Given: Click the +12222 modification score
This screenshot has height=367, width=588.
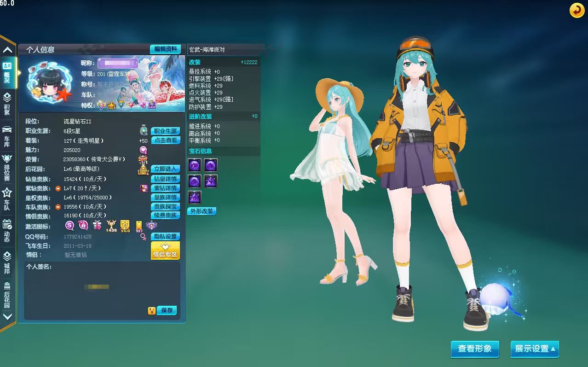Looking at the screenshot, I should click(249, 62).
